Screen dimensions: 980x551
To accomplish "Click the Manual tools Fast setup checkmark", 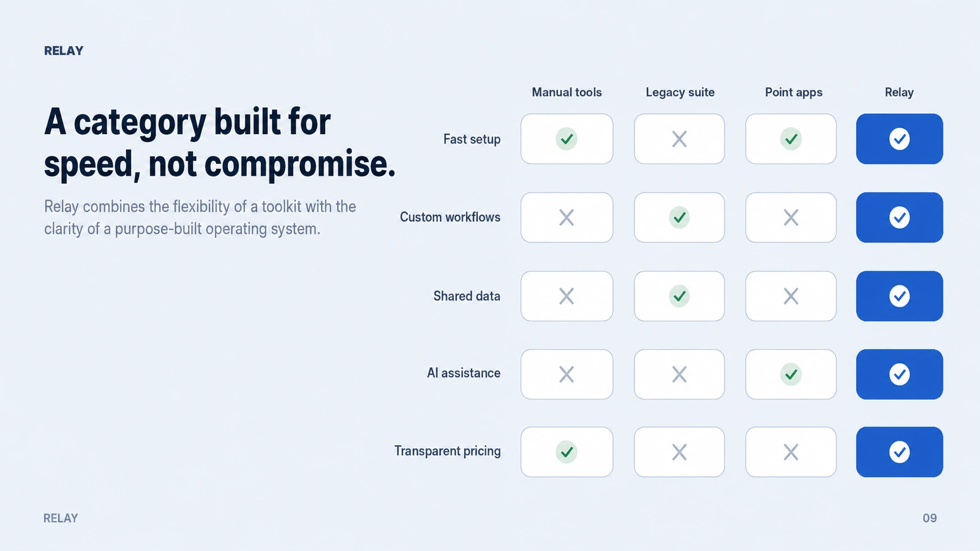I will pos(567,139).
